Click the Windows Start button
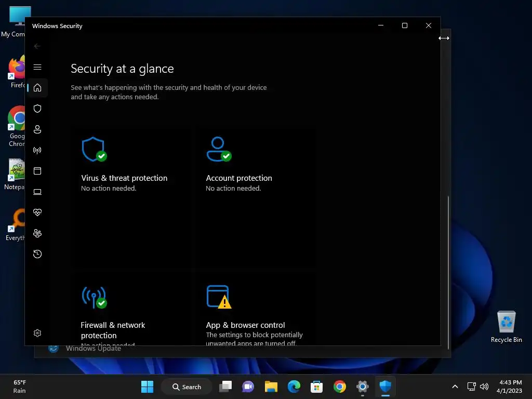 click(147, 387)
